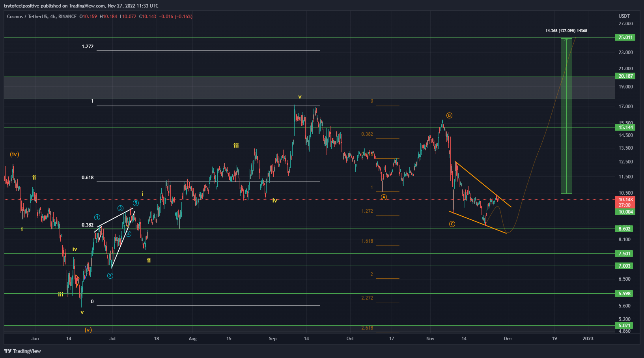The image size is (644, 358).
Task: Click the high price value H10.184
Action: tap(108, 17)
